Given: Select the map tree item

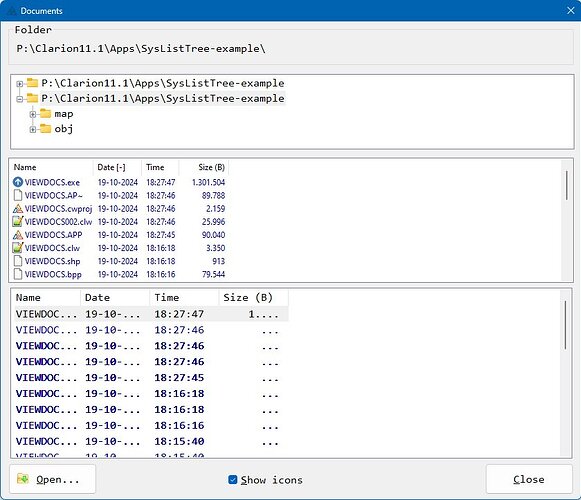Looking at the screenshot, I should coord(64,114).
